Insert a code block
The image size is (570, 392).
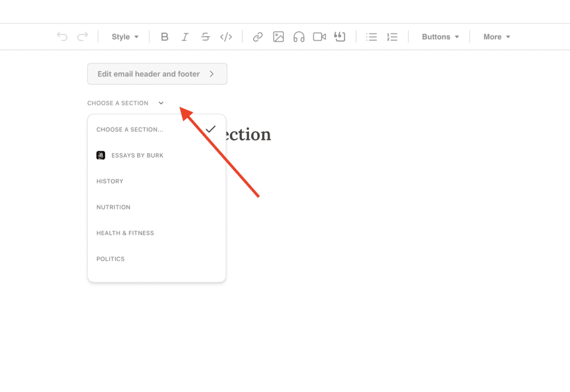click(226, 36)
